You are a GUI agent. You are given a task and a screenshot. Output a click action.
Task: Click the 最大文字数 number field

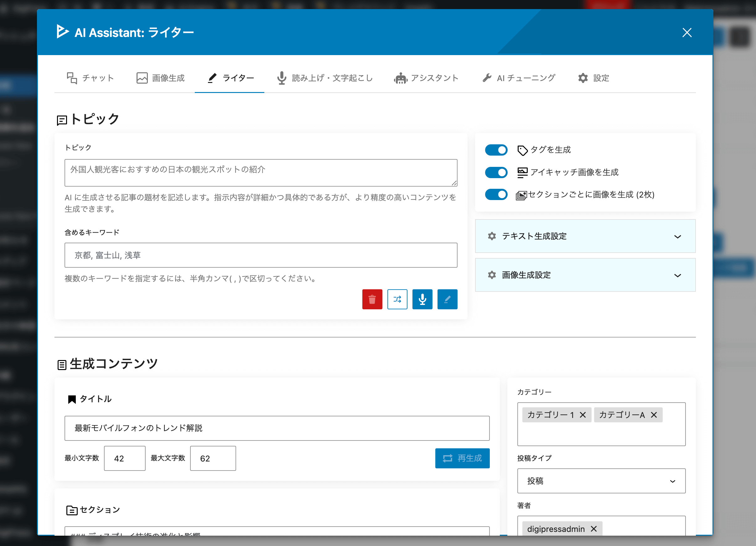(x=213, y=458)
